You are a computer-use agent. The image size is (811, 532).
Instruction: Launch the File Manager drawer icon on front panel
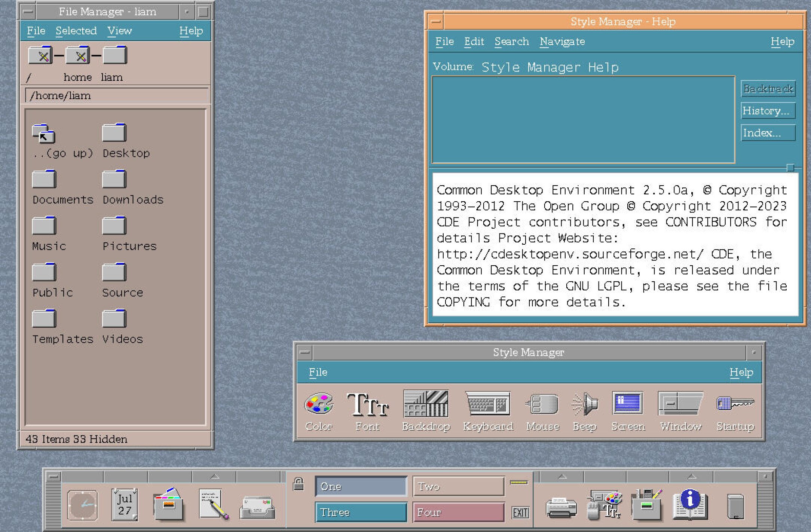[x=168, y=504]
